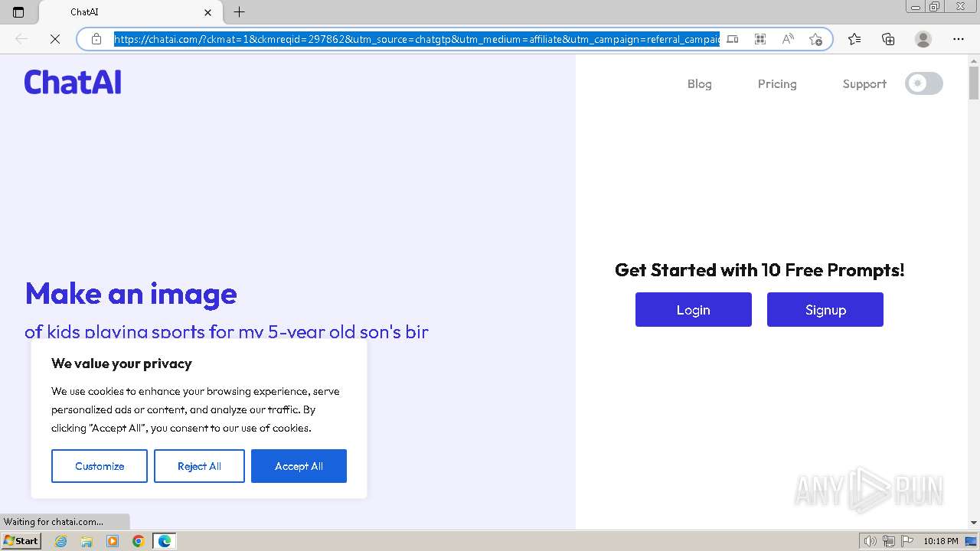This screenshot has height=551, width=980.
Task: Select the Edge taskbar icon
Action: pyautogui.click(x=164, y=541)
